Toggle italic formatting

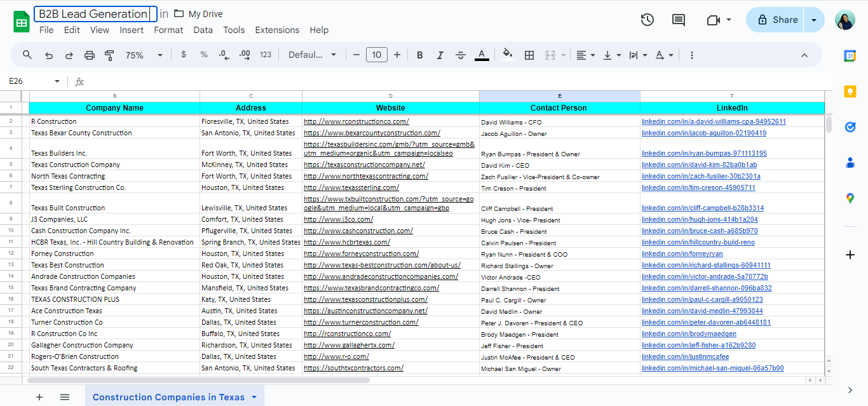tap(440, 55)
